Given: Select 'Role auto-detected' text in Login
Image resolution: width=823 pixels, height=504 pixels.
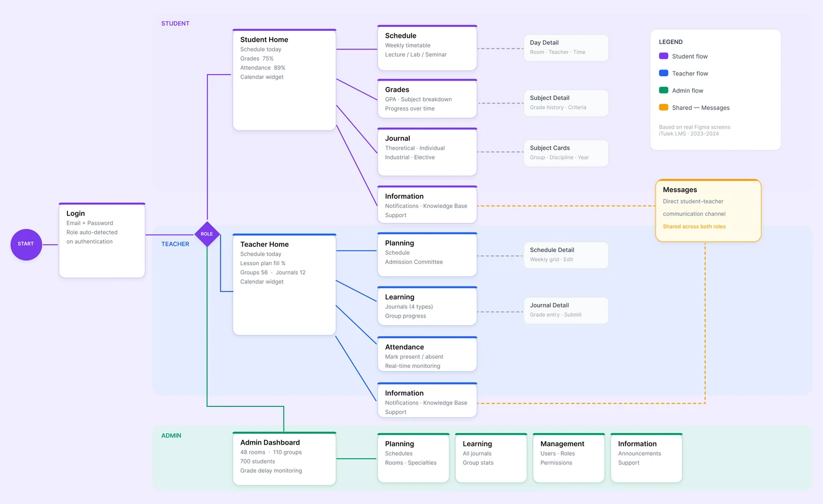Looking at the screenshot, I should [x=91, y=233].
